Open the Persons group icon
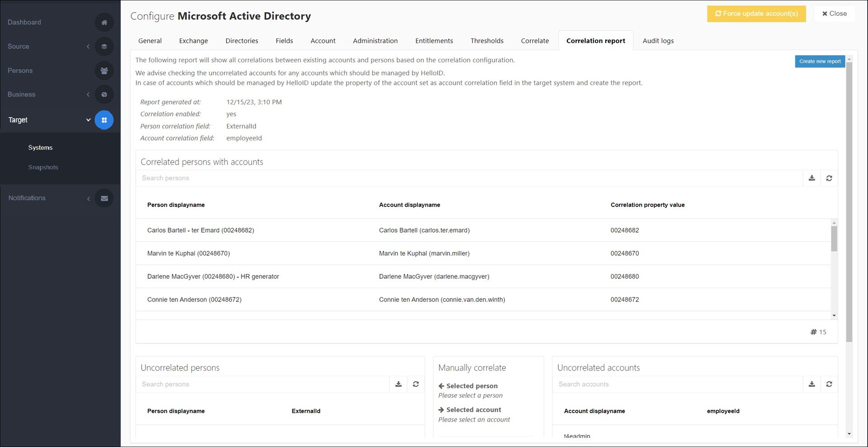This screenshot has height=447, width=868. (104, 71)
